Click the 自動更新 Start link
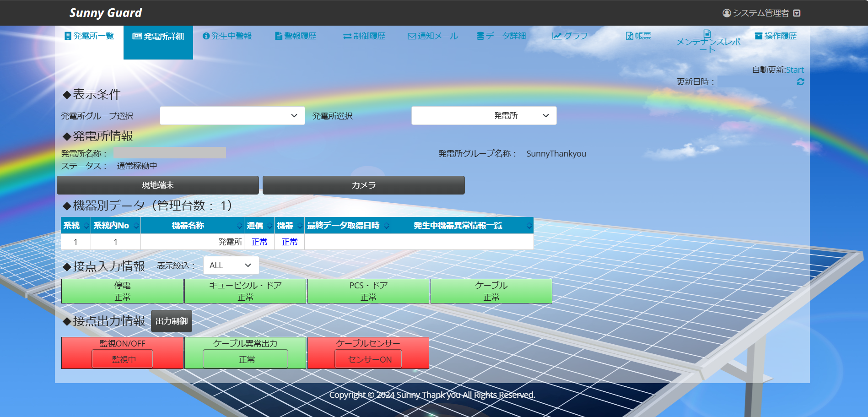 795,70
